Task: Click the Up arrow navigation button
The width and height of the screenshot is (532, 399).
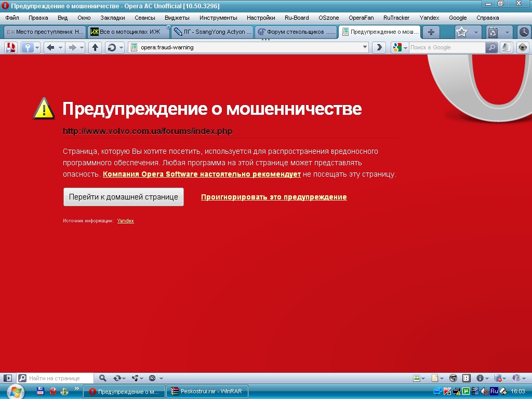Action: (x=95, y=48)
